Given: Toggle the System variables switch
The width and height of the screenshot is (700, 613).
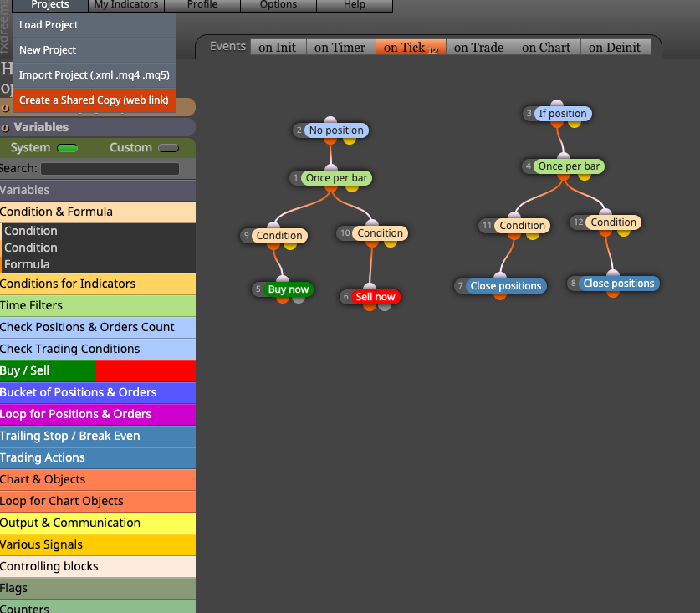Looking at the screenshot, I should [x=68, y=148].
